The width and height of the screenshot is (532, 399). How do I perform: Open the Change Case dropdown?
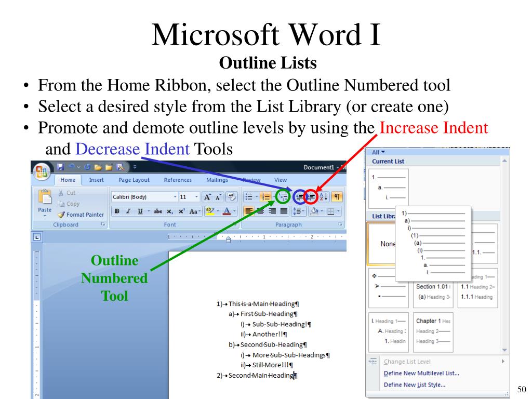coord(195,211)
